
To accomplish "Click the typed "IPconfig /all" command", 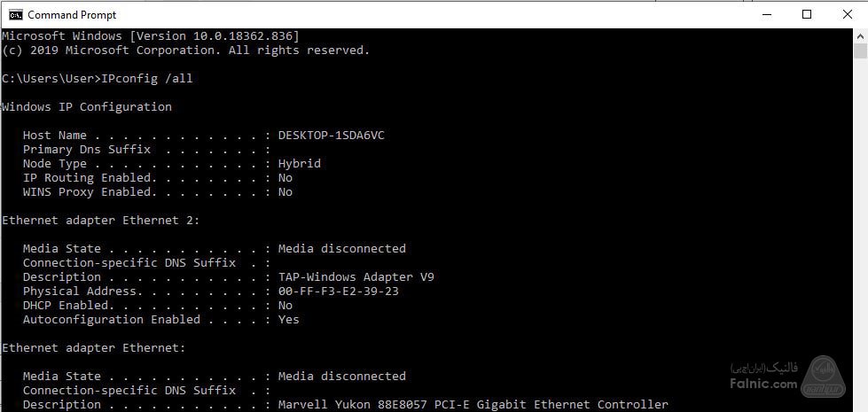I will click(147, 79).
